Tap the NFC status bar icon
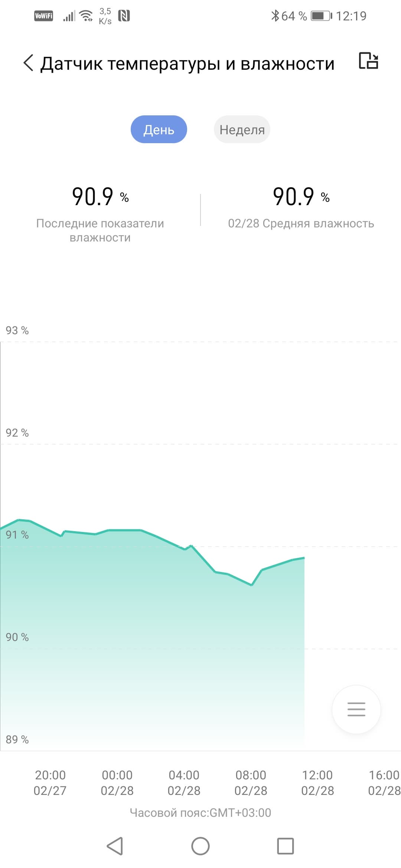The image size is (401, 868). coord(124,16)
